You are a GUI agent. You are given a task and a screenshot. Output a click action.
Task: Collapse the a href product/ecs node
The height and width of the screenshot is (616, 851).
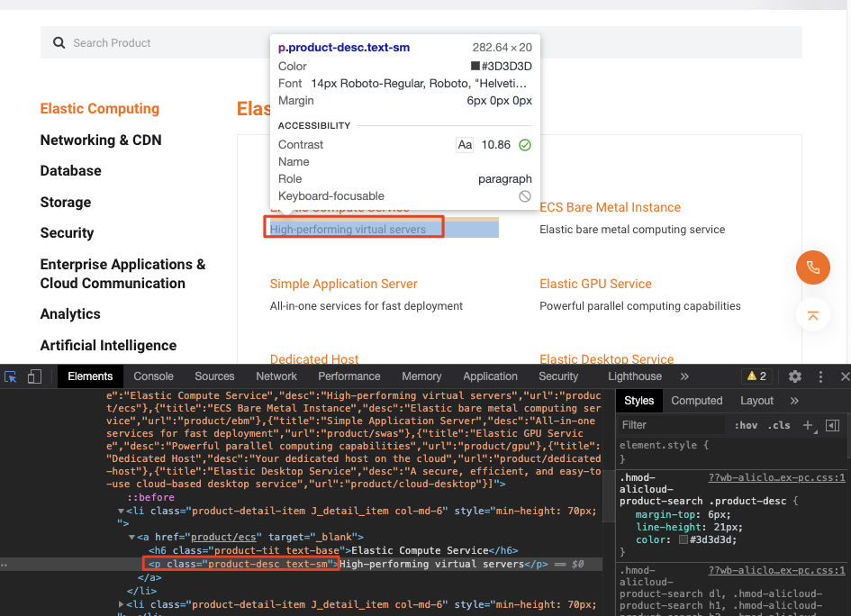131,537
